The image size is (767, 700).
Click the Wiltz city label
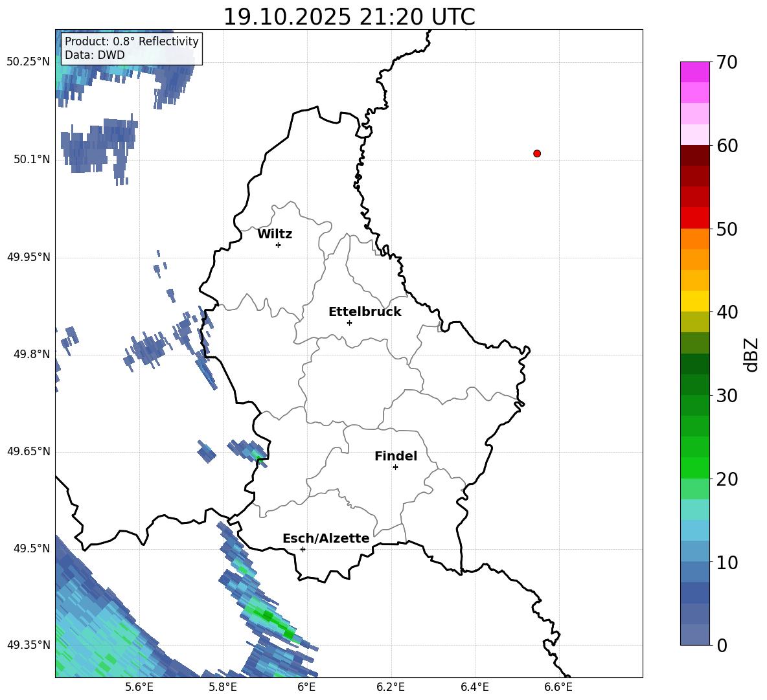(275, 234)
